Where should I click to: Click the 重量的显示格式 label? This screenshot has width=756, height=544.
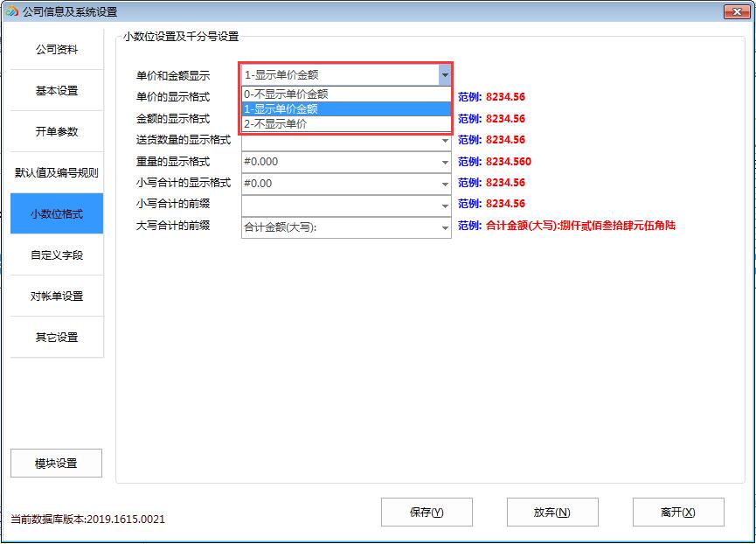tap(173, 162)
